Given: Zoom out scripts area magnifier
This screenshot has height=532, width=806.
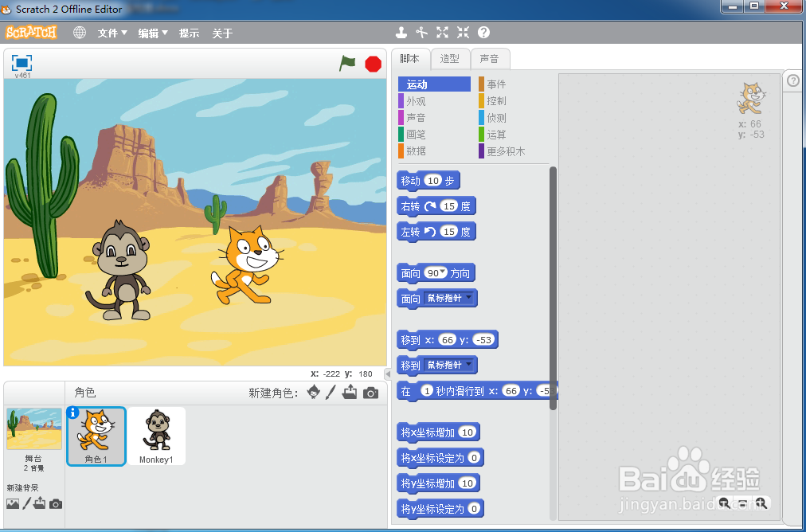Looking at the screenshot, I should (725, 503).
